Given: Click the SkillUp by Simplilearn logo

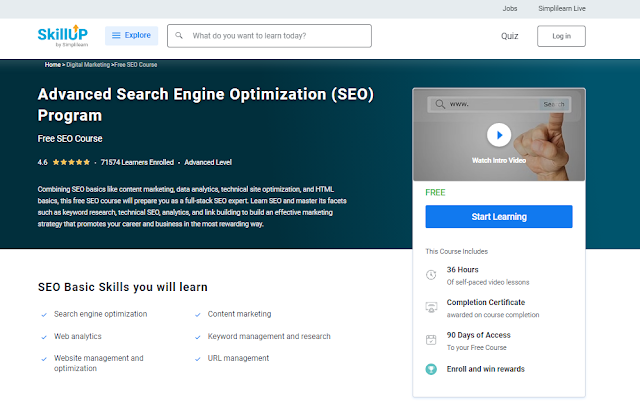Looking at the screenshot, I should tap(63, 36).
